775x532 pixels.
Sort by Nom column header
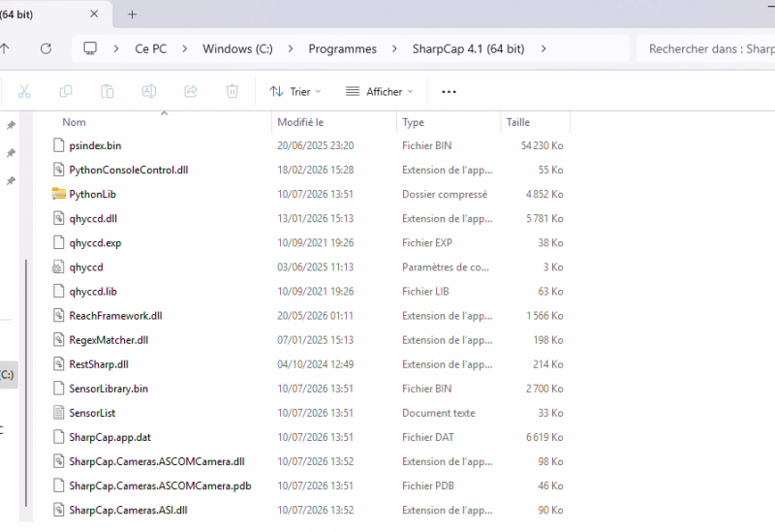click(75, 122)
